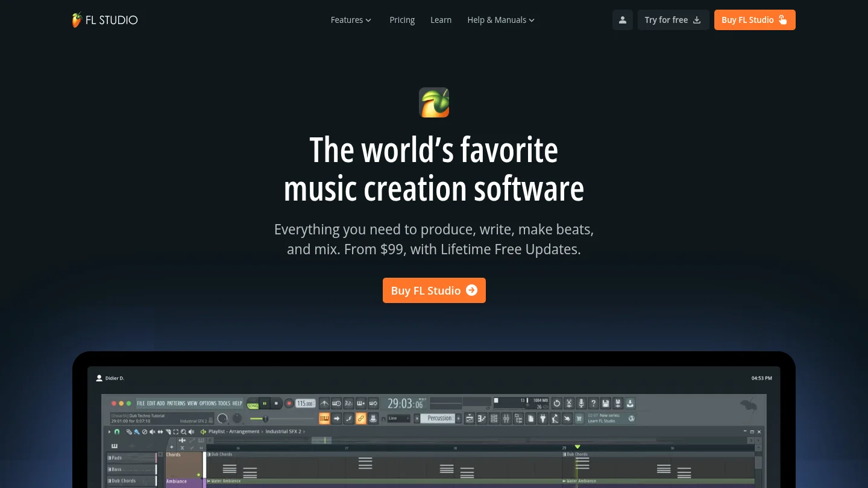Click the export download-arrow icon in the top toolbar
The width and height of the screenshot is (868, 488).
click(630, 403)
